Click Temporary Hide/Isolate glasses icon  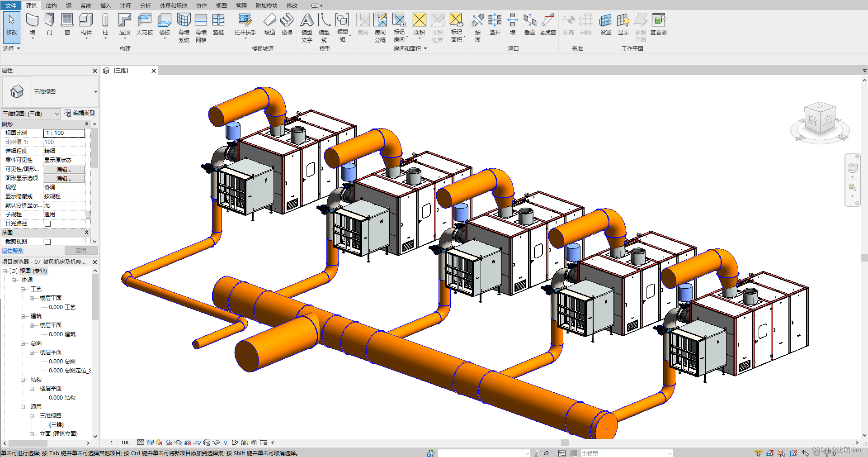pyautogui.click(x=216, y=443)
